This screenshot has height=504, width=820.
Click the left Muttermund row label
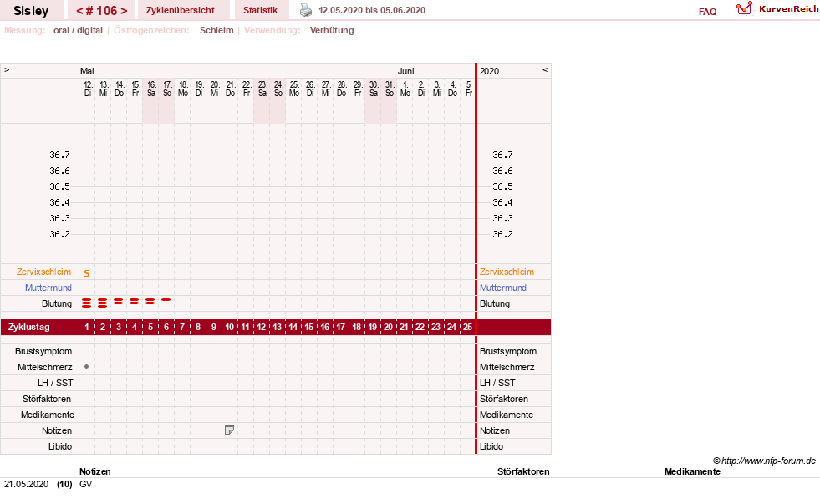point(48,288)
